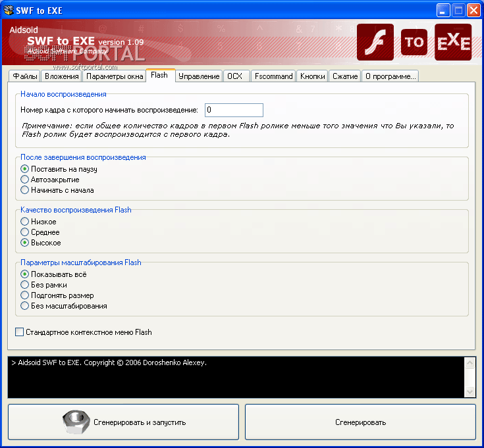484x448 pixels.
Task: Click the log scrollbar down arrow
Action: [x=470, y=392]
